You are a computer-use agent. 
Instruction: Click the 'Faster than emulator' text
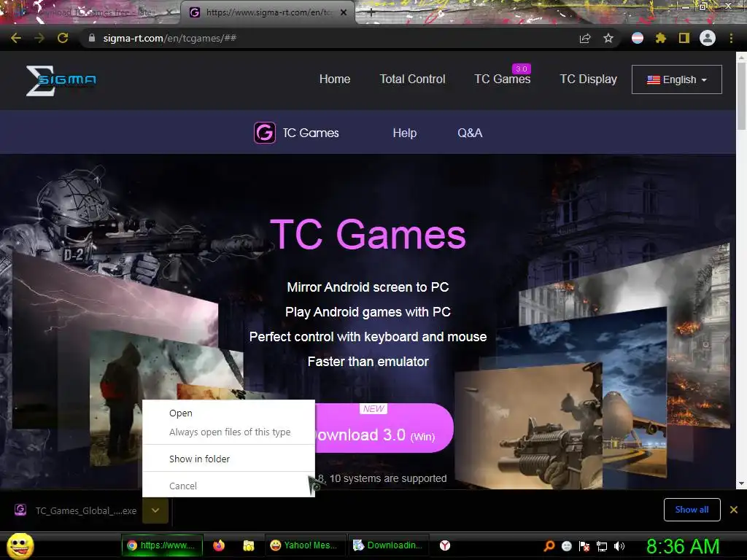coord(368,362)
